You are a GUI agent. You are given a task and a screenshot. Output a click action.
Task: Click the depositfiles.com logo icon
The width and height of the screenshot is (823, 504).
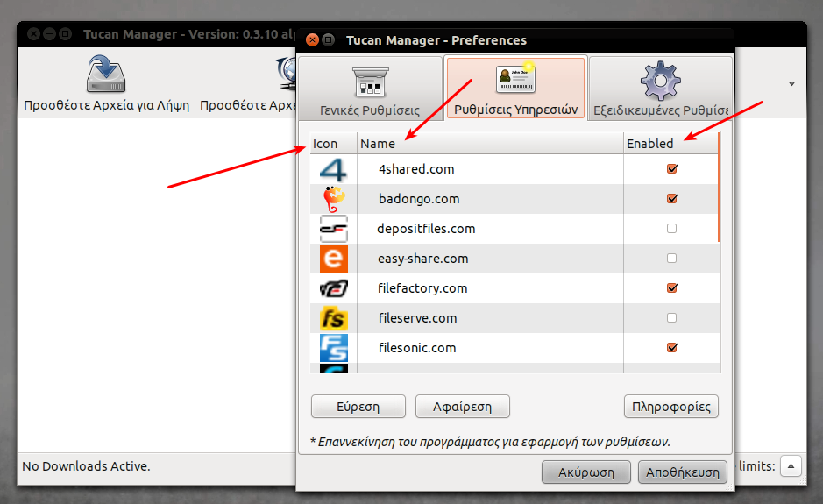tap(333, 229)
